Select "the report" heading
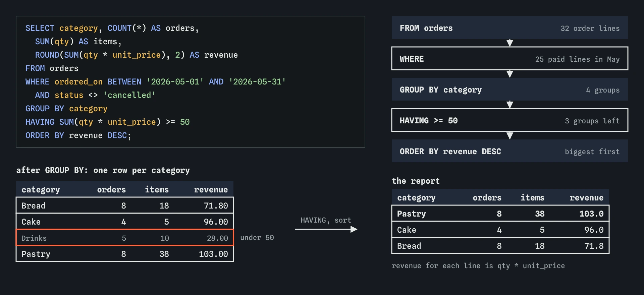This screenshot has width=644, height=295. [416, 181]
